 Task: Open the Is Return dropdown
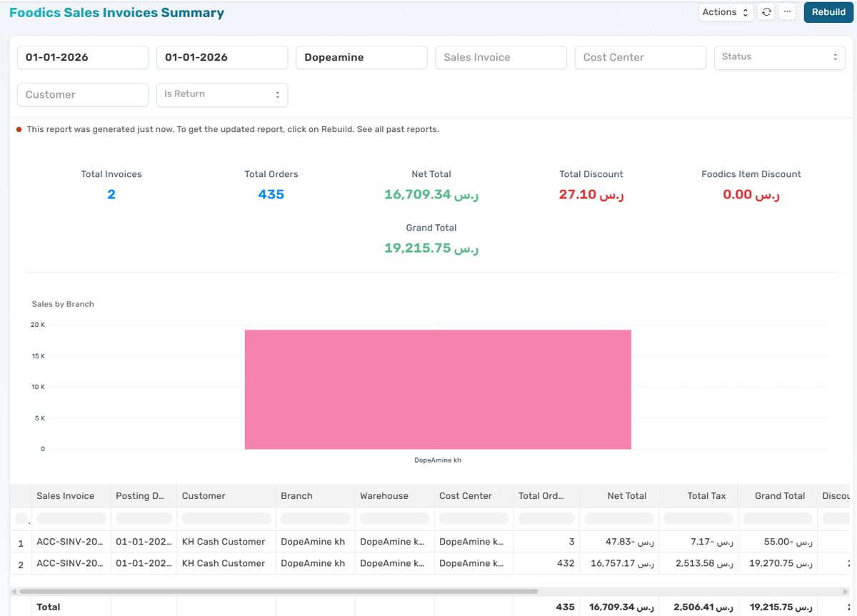221,94
